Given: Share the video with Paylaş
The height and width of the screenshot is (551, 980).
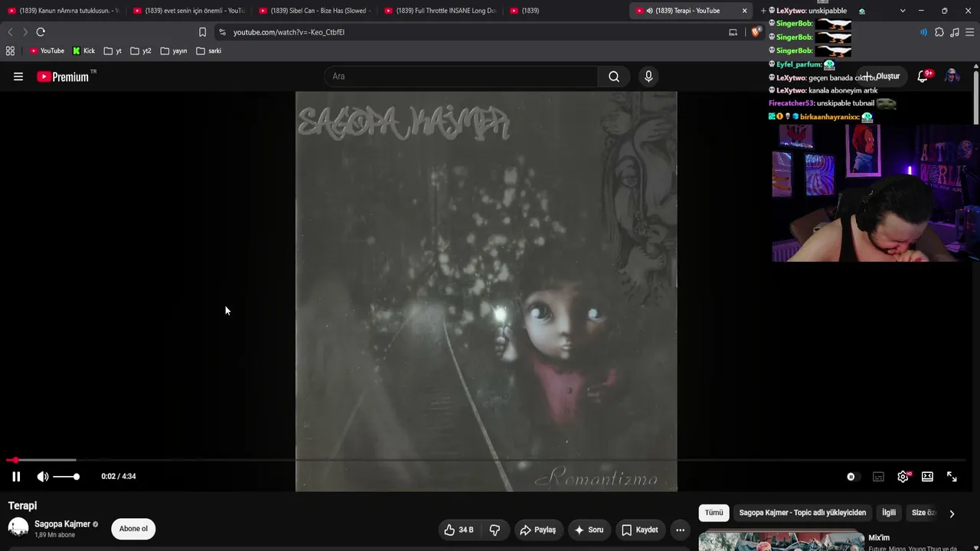Looking at the screenshot, I should (x=537, y=530).
